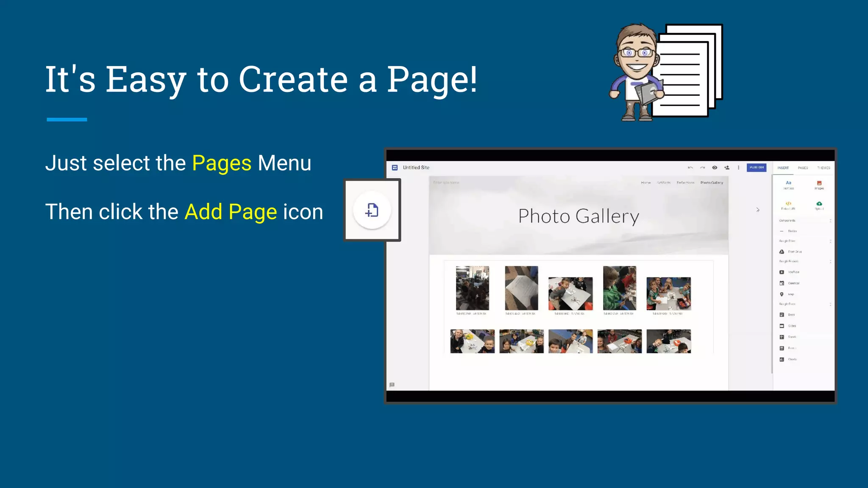Insert Images from the sidebar
Viewport: 868px width, 488px height.
pos(819,185)
